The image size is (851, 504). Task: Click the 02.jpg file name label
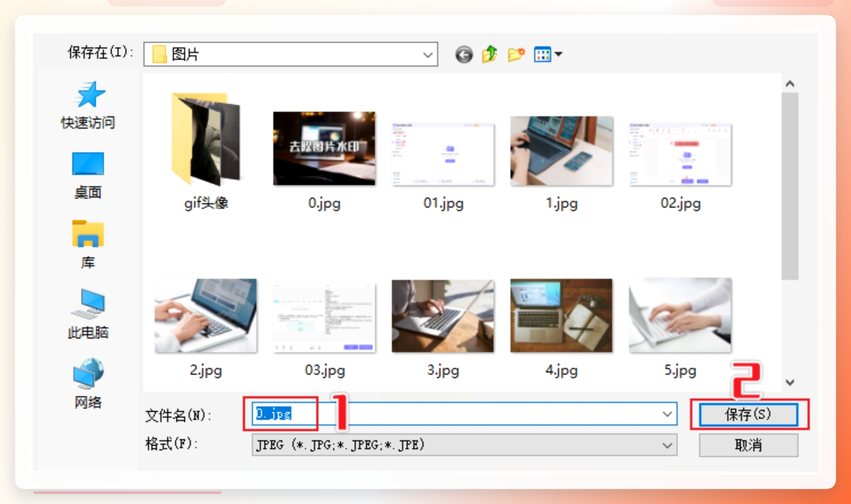680,203
